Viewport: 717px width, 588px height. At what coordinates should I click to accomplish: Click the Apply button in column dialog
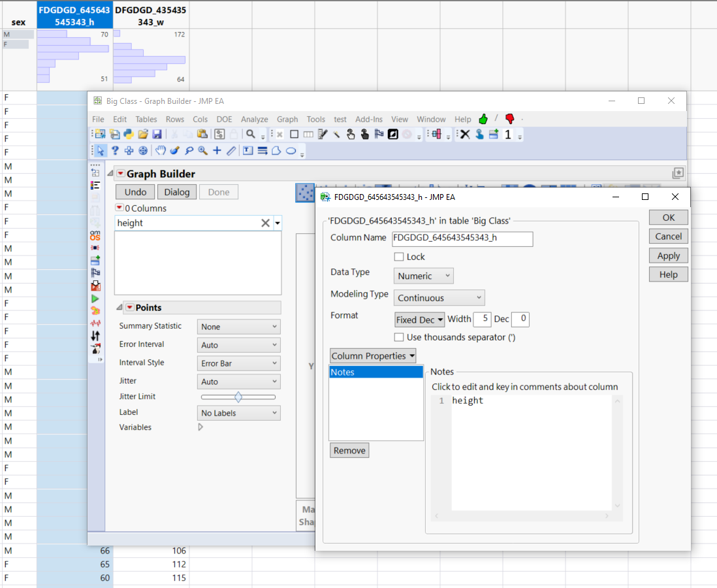pos(668,255)
